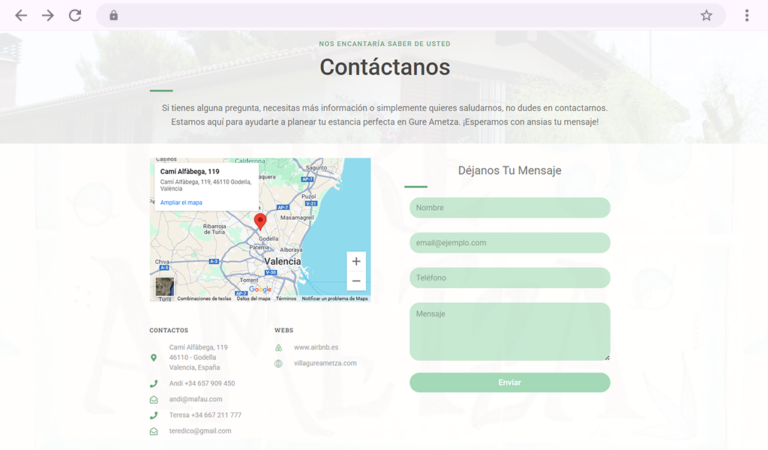Image resolution: width=768 pixels, height=450 pixels.
Task: Open the browser three-dot menu
Action: point(746,16)
